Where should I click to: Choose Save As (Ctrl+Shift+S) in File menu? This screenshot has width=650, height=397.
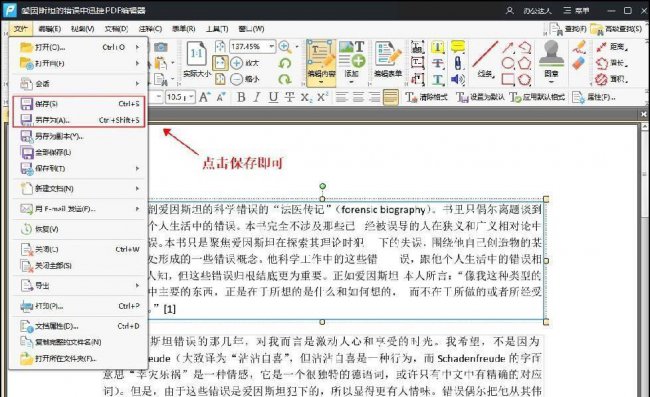coord(78,120)
